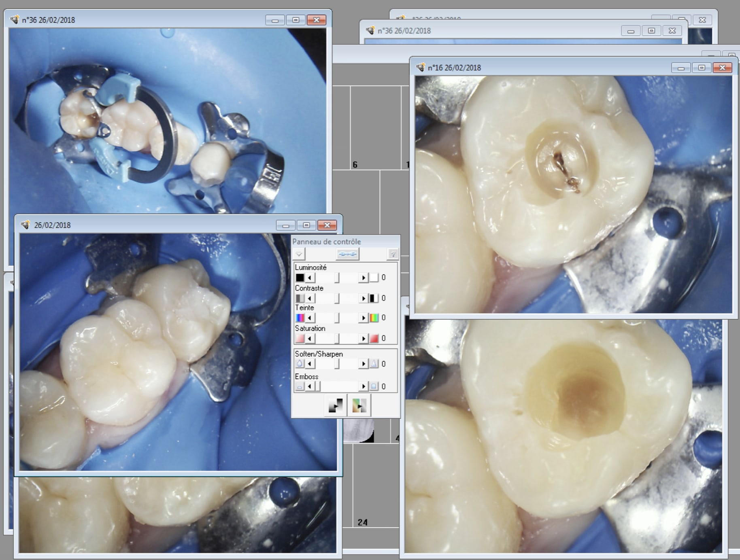Click the help question mark in control panel

392,254
